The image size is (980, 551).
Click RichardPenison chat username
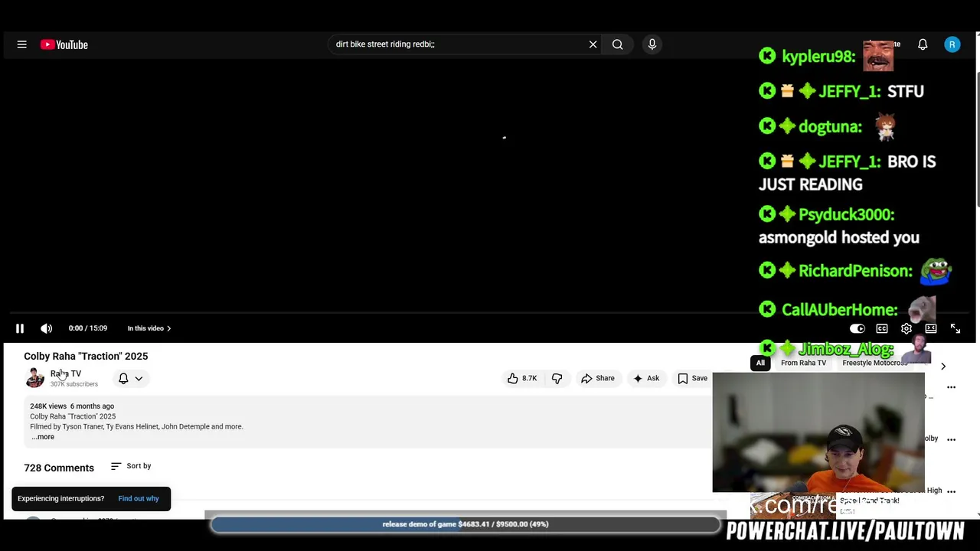pos(855,271)
